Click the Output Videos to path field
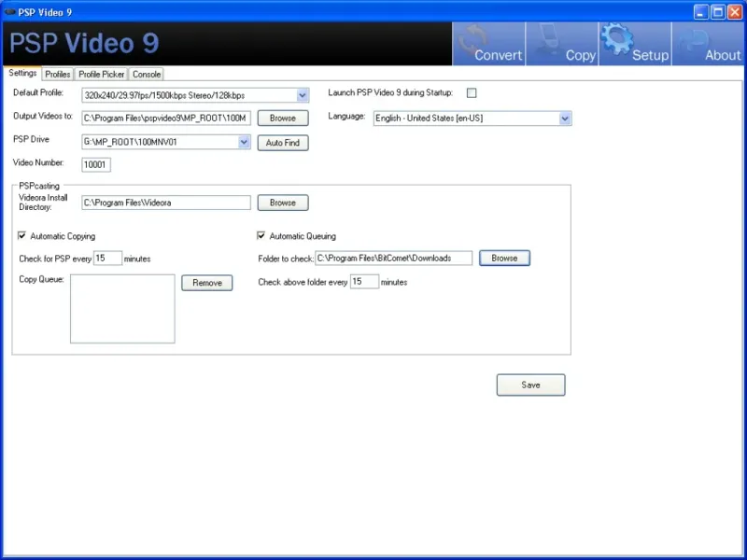 pyautogui.click(x=166, y=119)
